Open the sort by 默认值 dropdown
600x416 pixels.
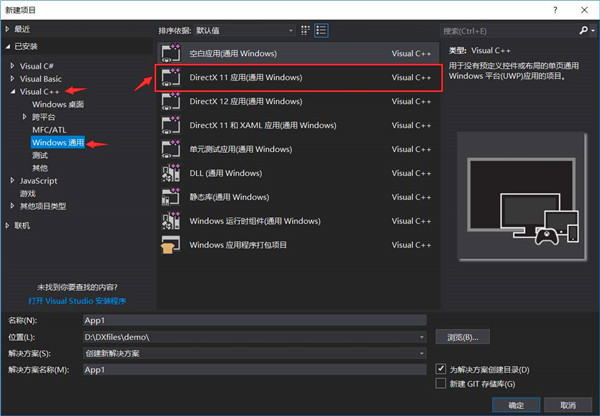point(245,31)
